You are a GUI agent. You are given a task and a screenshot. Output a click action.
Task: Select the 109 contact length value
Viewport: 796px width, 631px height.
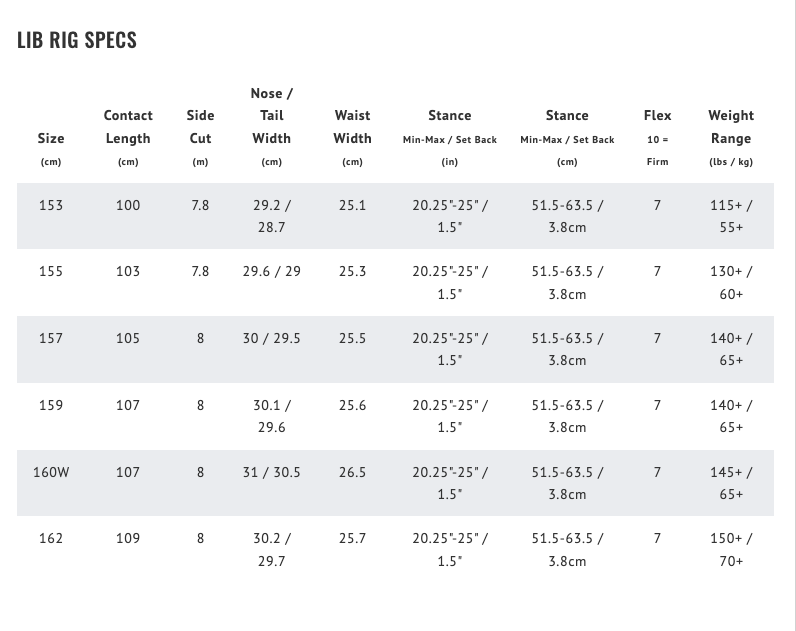tap(128, 538)
